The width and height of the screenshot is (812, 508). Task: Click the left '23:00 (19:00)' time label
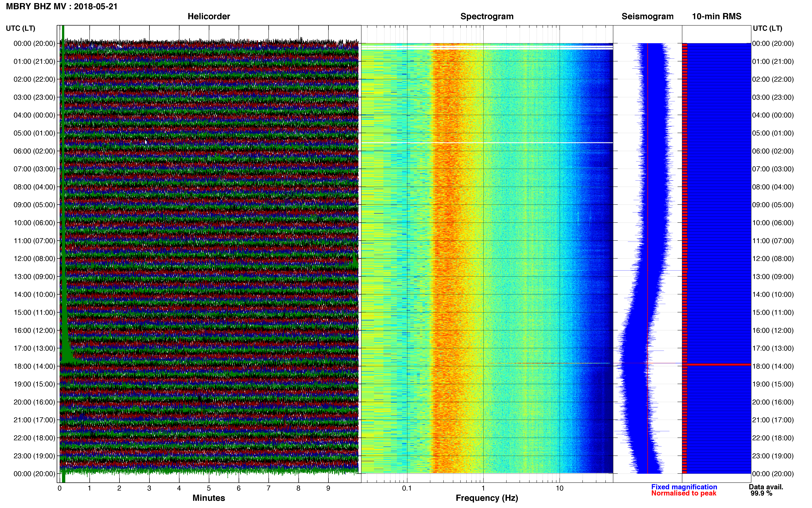pos(34,456)
